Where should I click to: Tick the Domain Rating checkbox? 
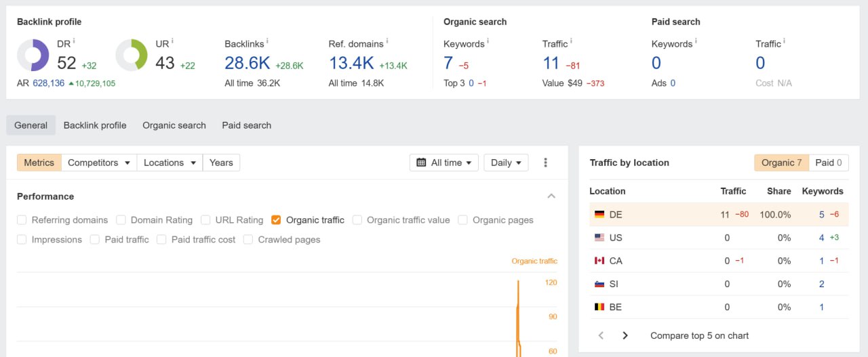click(121, 220)
